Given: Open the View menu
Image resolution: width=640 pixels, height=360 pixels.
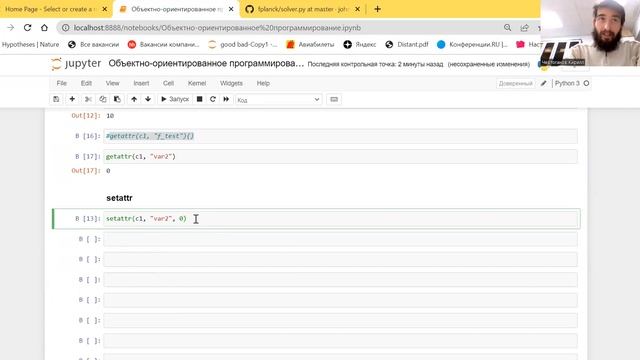Looking at the screenshot, I should [x=112, y=83].
